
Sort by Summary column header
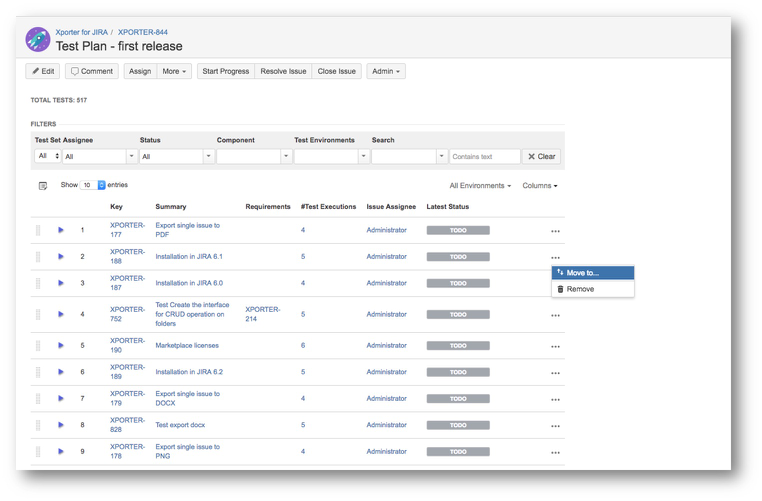[x=171, y=207]
